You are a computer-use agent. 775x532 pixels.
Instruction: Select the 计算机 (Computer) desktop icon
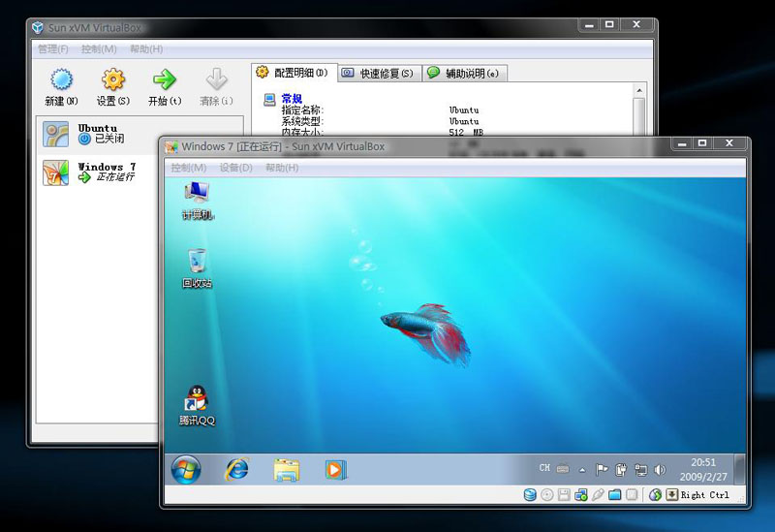pos(198,201)
